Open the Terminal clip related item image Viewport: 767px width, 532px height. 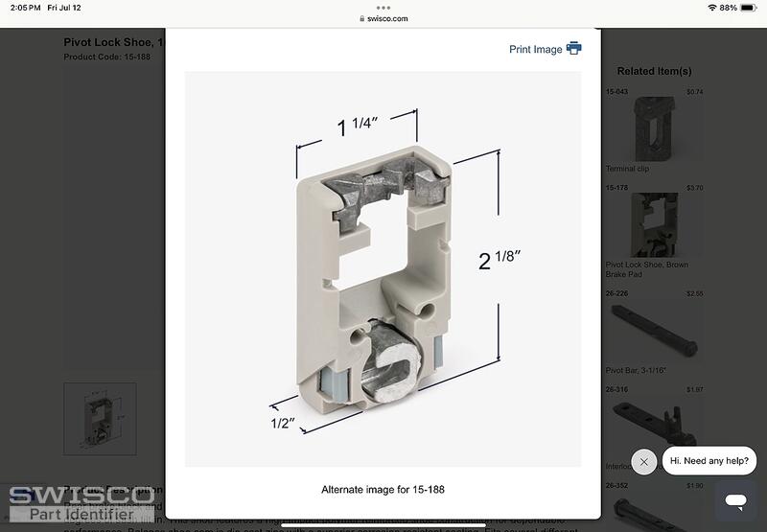[x=654, y=129]
